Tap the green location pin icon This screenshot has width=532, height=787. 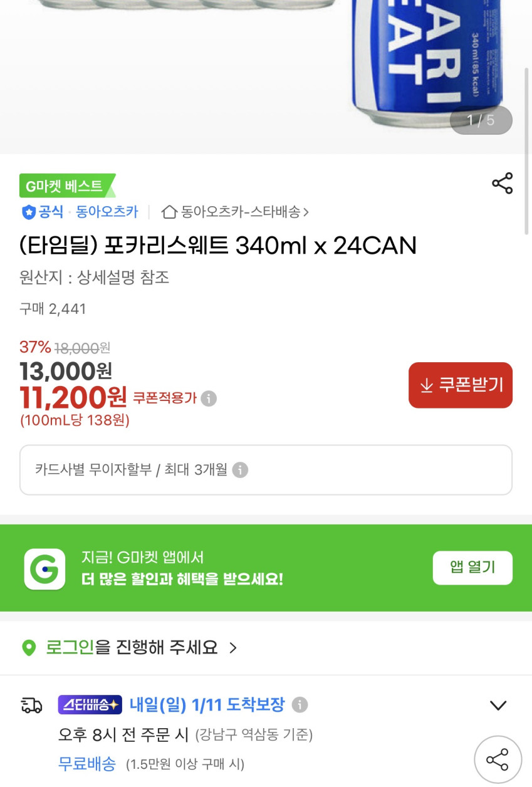pyautogui.click(x=29, y=647)
